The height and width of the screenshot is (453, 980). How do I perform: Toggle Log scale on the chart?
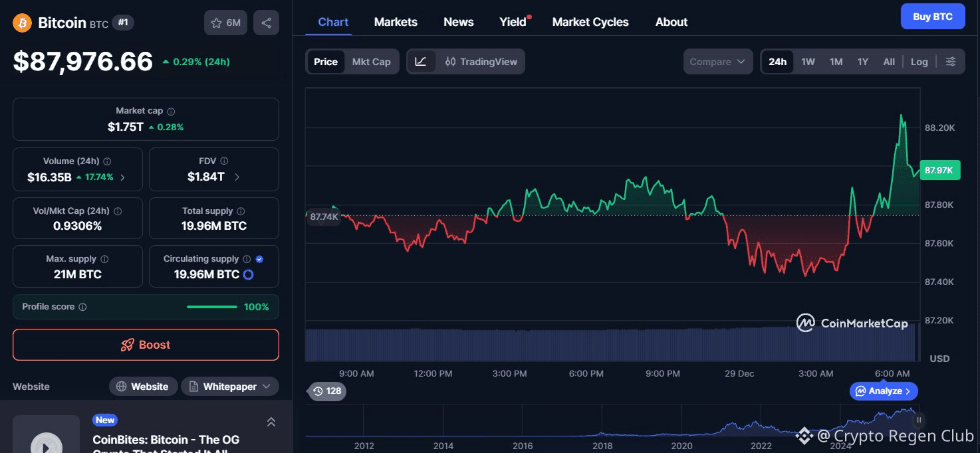coord(919,62)
